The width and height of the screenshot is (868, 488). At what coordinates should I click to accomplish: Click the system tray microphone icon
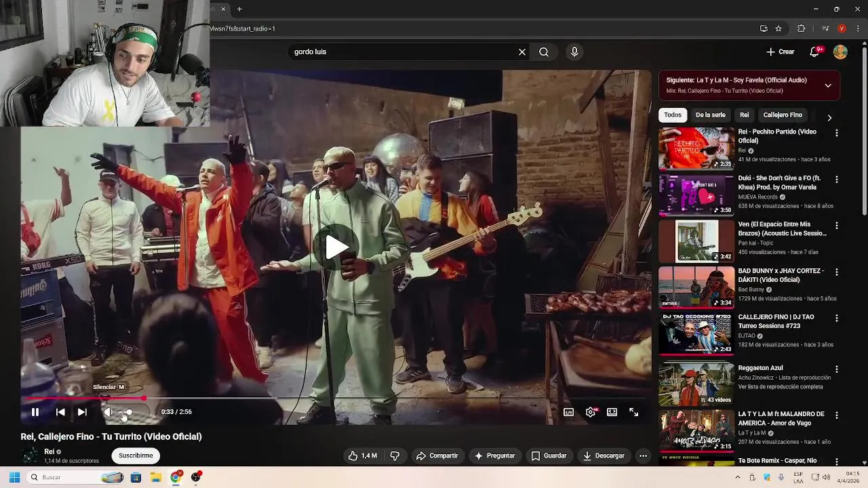coord(782,477)
